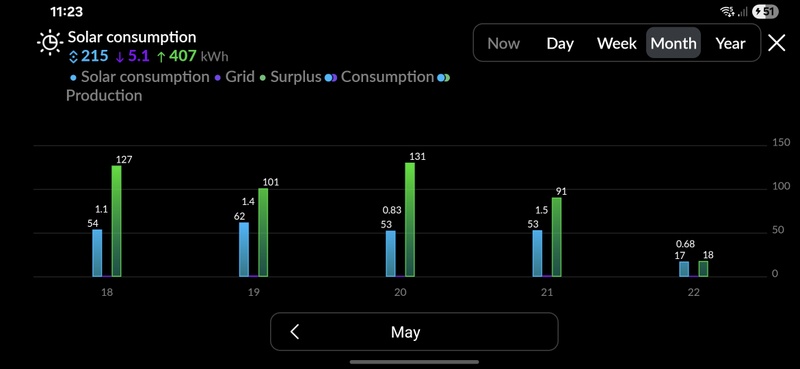Tap the purple grid import 5.1 value
Screen dimensions: 800x369
(133, 56)
